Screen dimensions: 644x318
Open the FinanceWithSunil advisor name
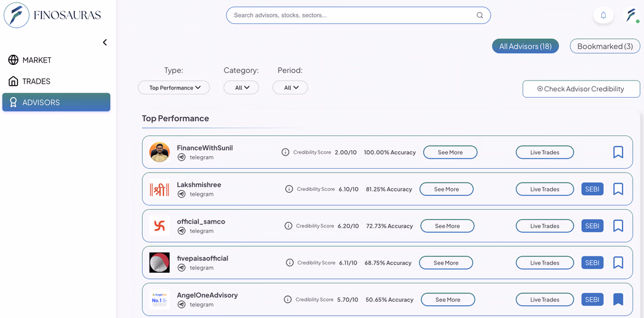(205, 148)
